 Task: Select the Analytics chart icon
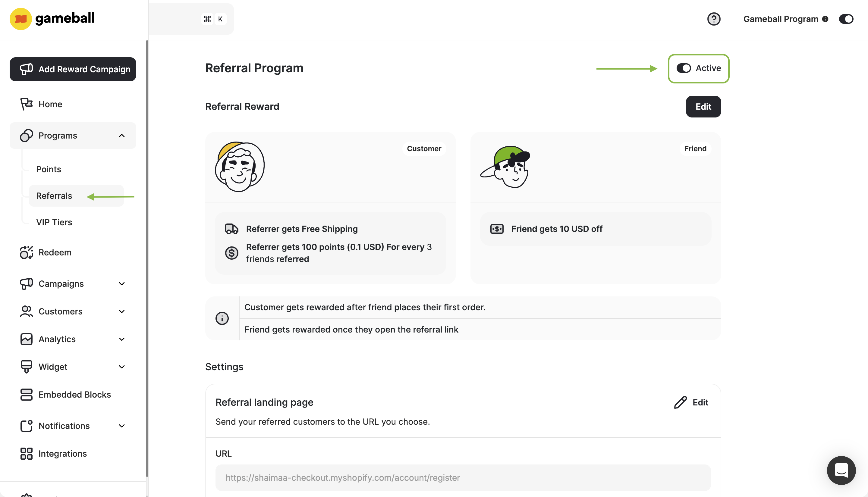[26, 339]
